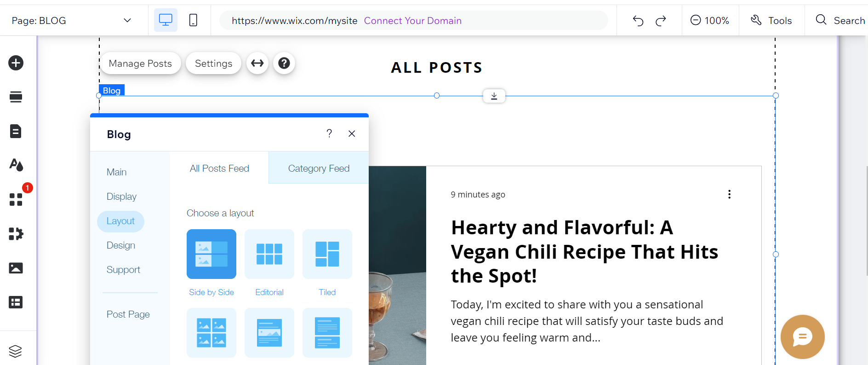Click the Connect Your Domain link
This screenshot has width=868, height=365.
tap(413, 21)
